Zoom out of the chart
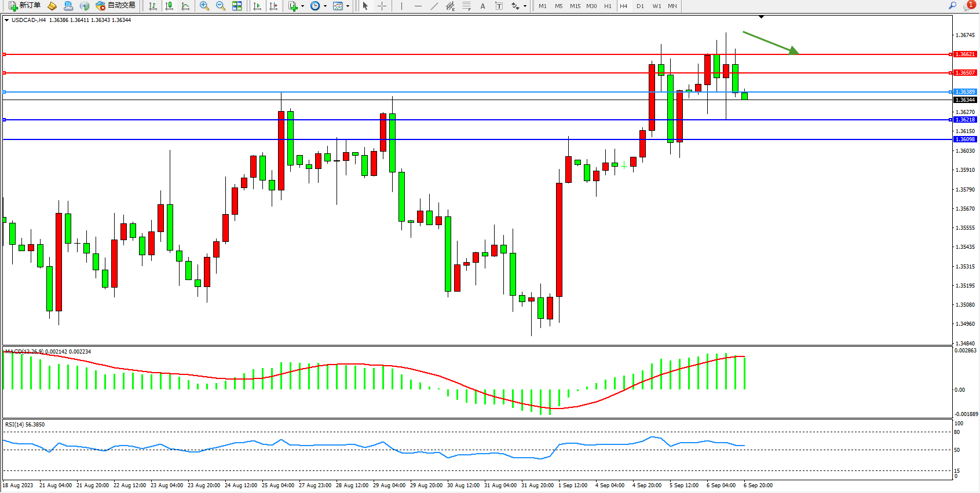980x493 pixels. (221, 6)
